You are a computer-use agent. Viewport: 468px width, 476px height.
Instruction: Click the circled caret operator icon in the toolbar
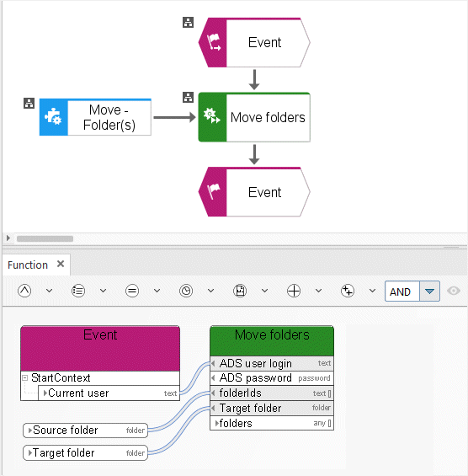pyautogui.click(x=24, y=291)
